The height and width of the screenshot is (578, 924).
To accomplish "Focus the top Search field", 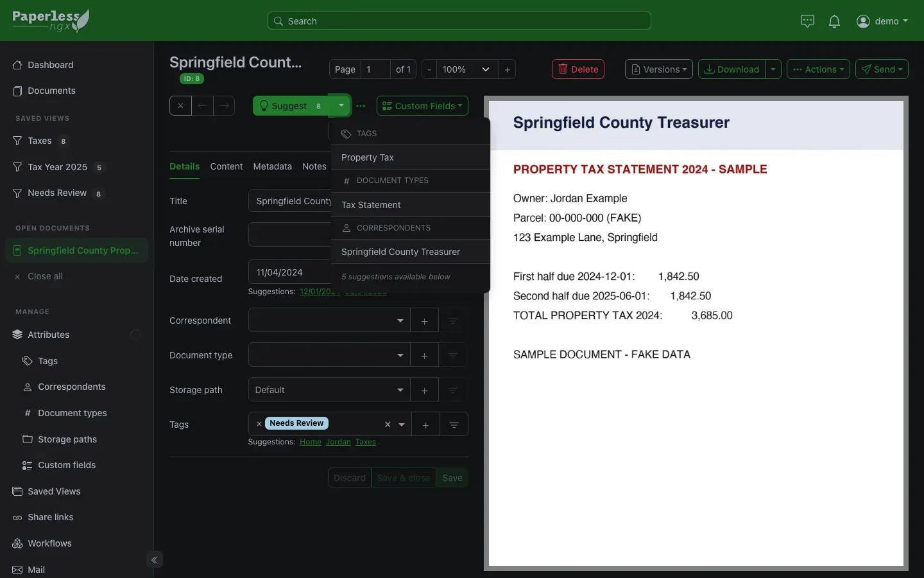I will tap(459, 21).
